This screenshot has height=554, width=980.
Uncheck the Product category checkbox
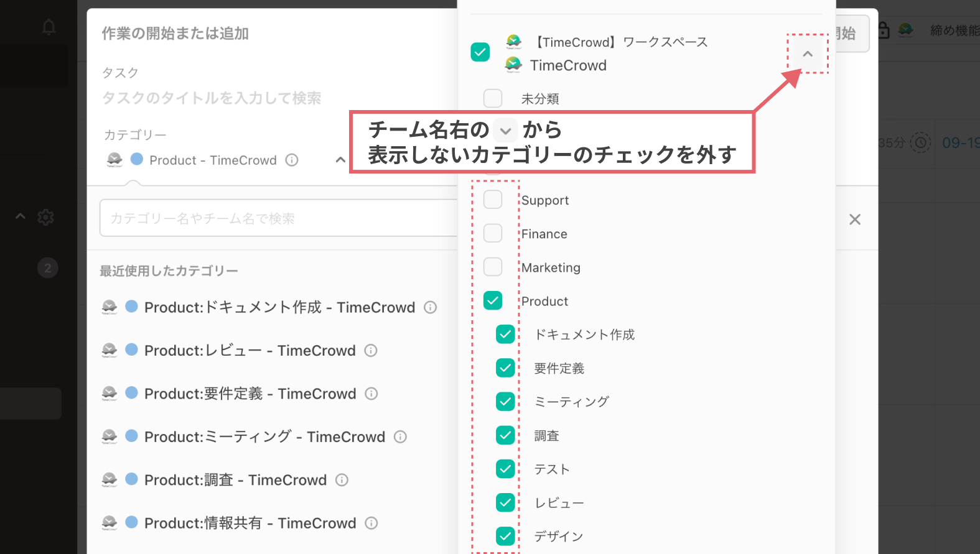point(493,300)
